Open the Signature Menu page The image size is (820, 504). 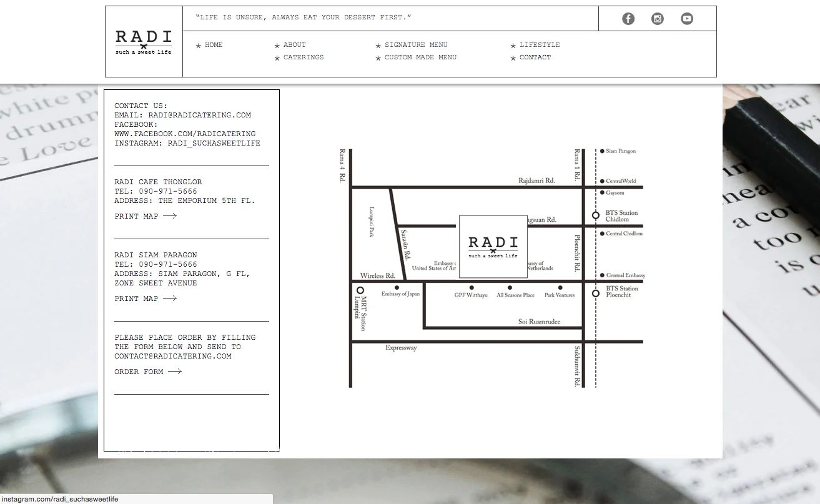416,45
